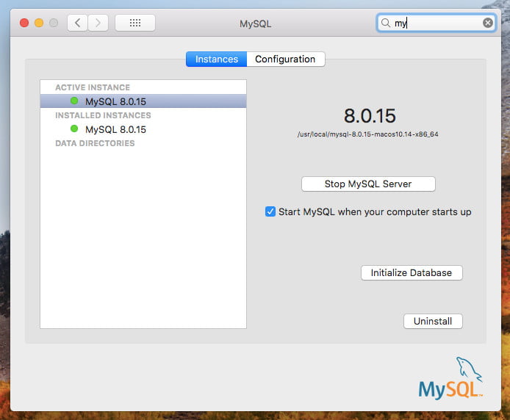The image size is (510, 420).
Task: Click the green status dot of active instance
Action: [74, 101]
